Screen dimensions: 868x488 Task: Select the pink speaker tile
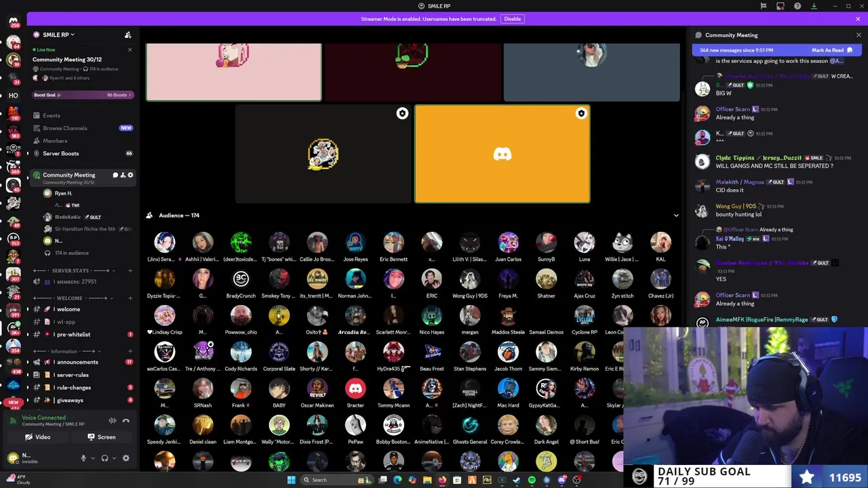tap(234, 72)
